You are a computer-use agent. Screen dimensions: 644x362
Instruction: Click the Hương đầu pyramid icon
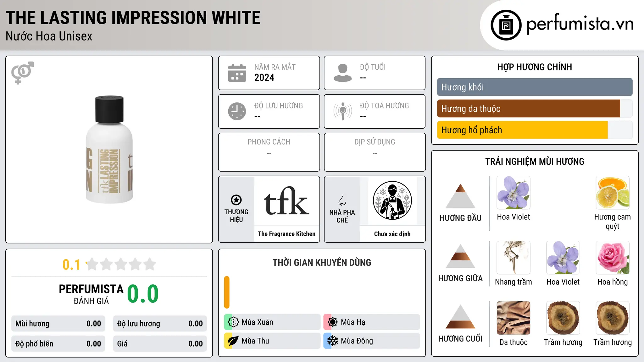pyautogui.click(x=460, y=196)
